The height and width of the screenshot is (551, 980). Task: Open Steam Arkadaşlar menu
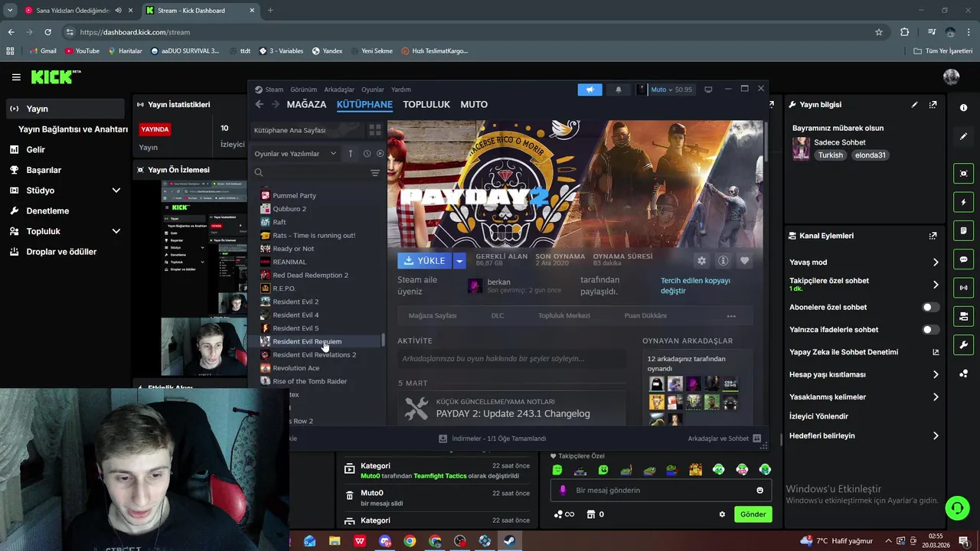pos(339,90)
